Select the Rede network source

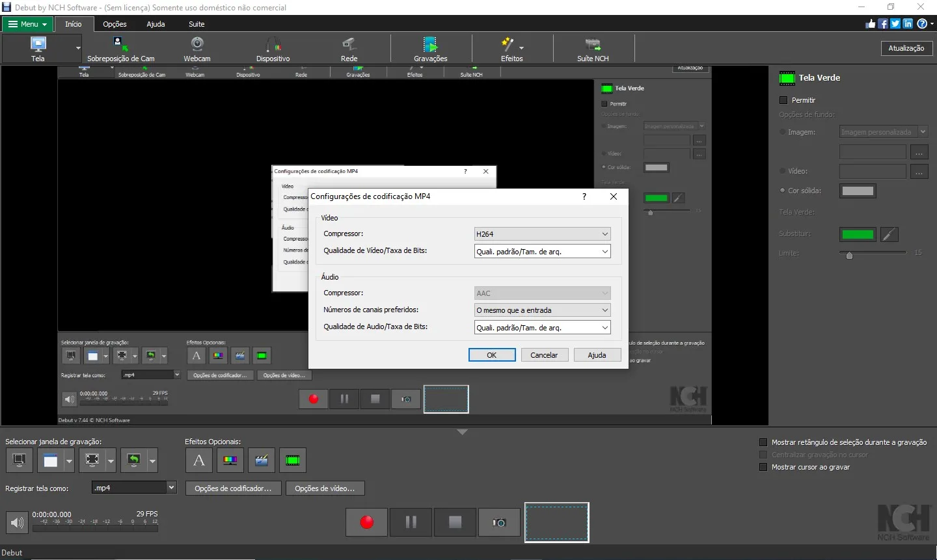coord(349,49)
